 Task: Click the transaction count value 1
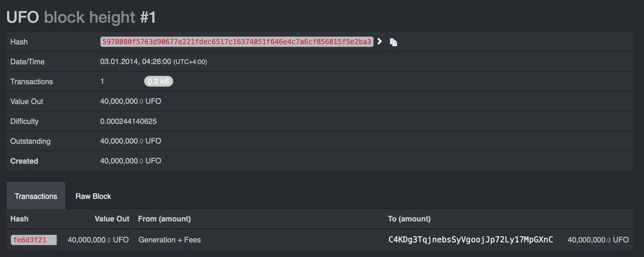point(102,82)
